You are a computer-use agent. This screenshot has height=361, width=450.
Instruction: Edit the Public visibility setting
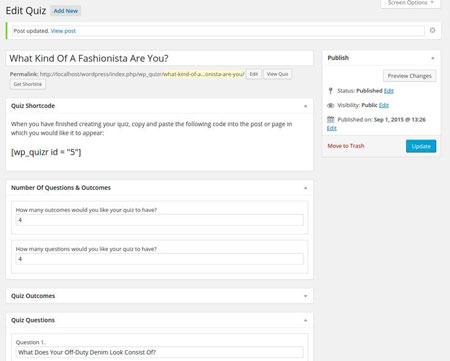[x=384, y=105]
